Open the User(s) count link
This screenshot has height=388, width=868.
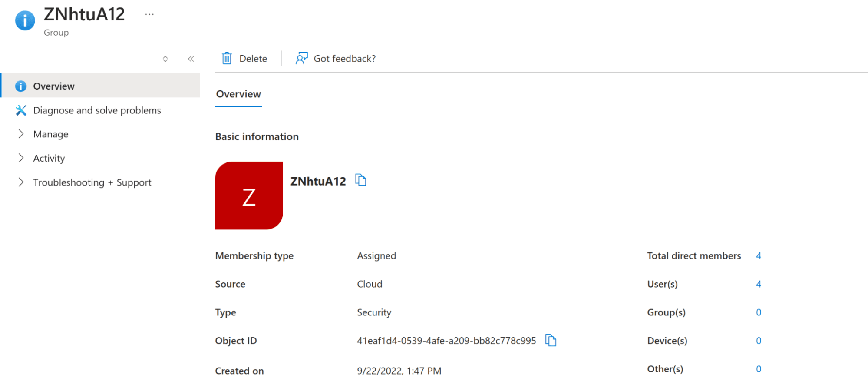759,284
